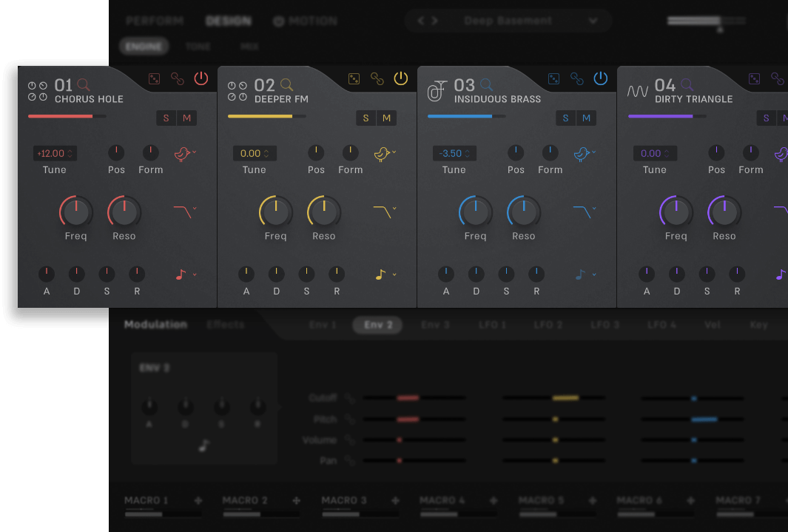Click the dice icon on Insidious Brass layer
The image size is (788, 532).
click(553, 78)
